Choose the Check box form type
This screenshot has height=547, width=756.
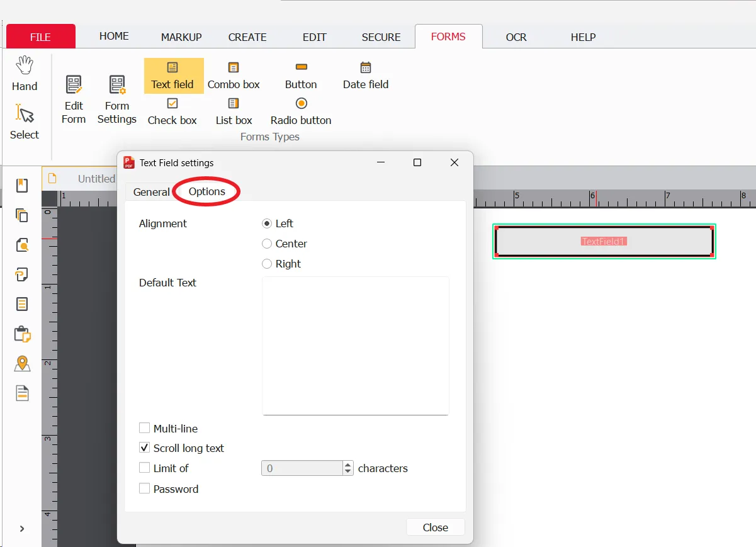click(172, 111)
